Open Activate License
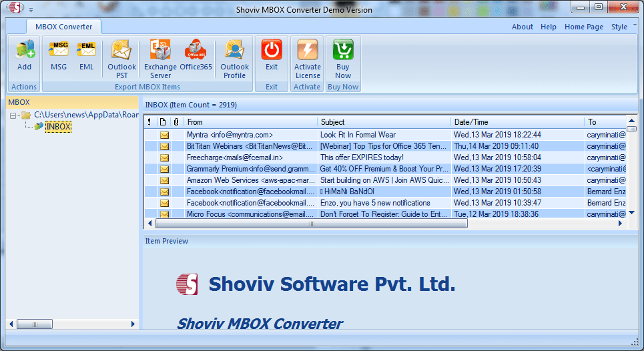 307,59
